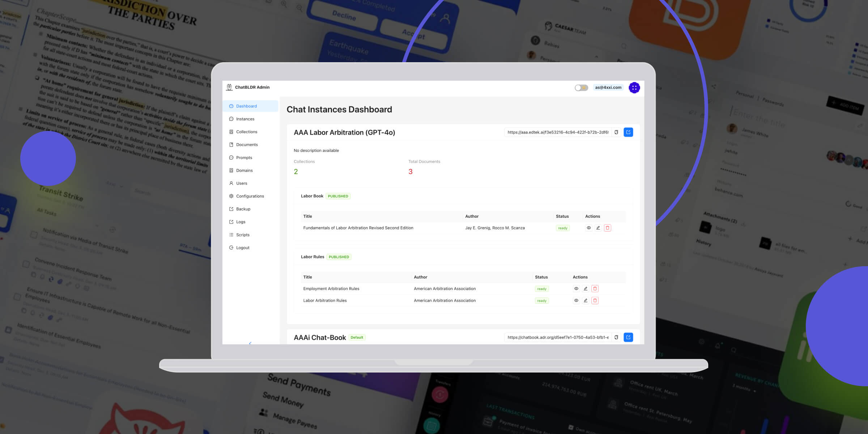Open the Dashboard sidebar item
Image resolution: width=868 pixels, height=434 pixels.
250,106
